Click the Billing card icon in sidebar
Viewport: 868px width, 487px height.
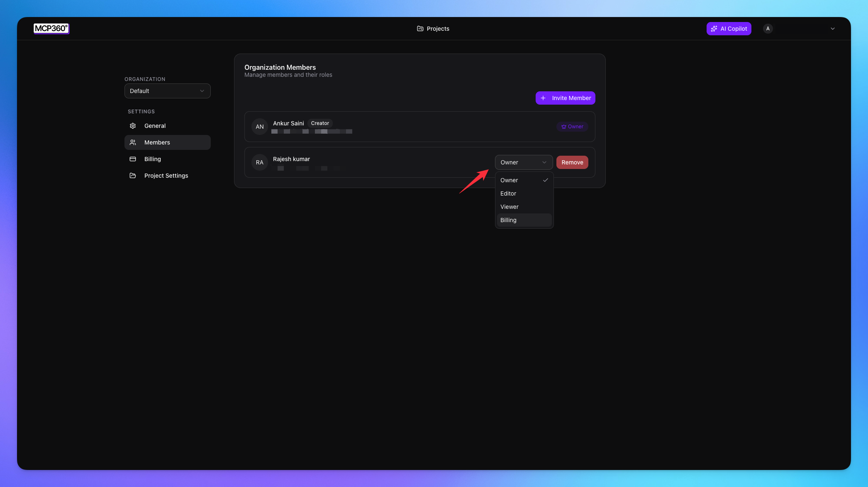pos(133,159)
